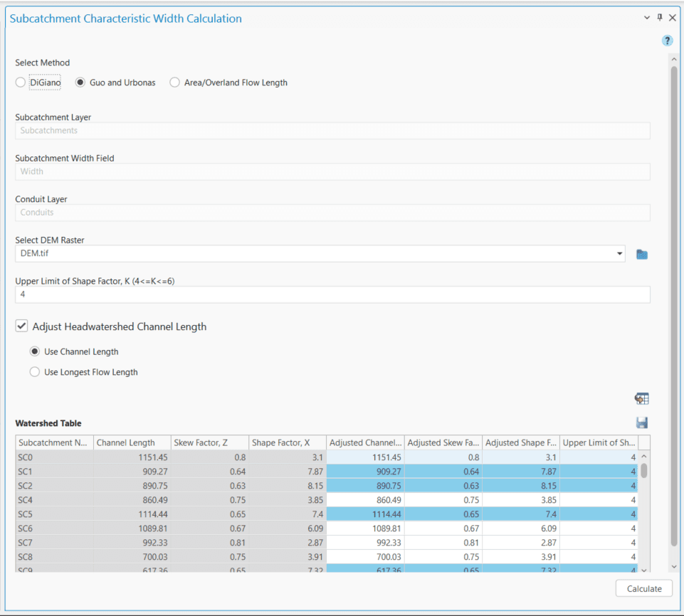Select the DiGiano method radio button
Image resolution: width=684 pixels, height=616 pixels.
coord(21,83)
